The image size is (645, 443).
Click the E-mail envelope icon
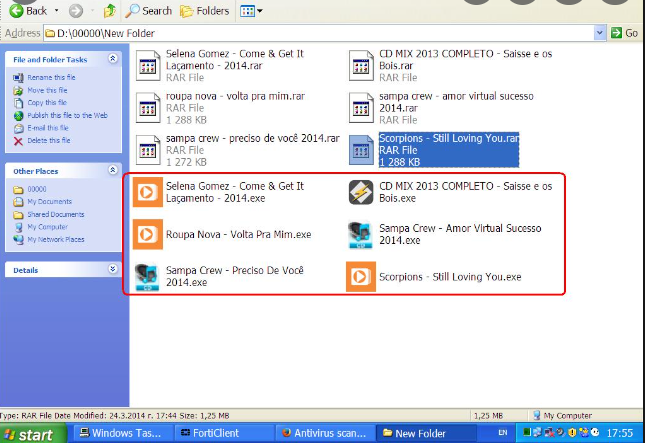(x=18, y=128)
